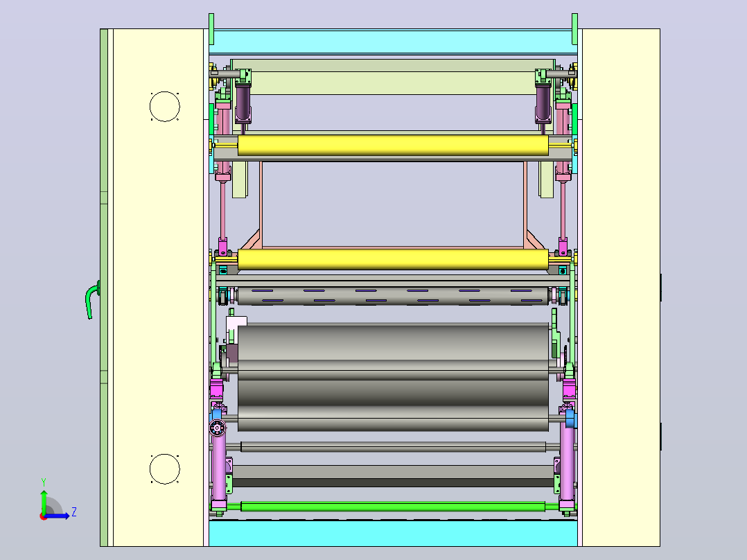Image resolution: width=747 pixels, height=560 pixels.
Task: Select the right dark purple actuator at top
Action: click(x=543, y=103)
